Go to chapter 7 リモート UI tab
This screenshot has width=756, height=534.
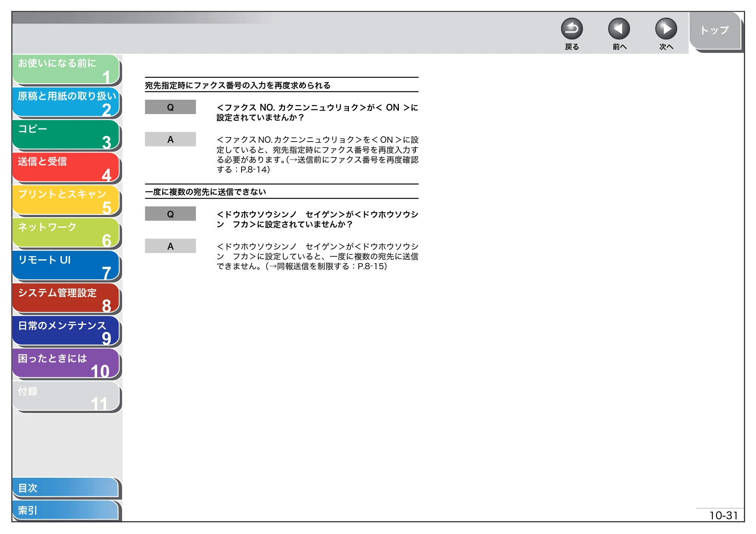[x=66, y=265]
